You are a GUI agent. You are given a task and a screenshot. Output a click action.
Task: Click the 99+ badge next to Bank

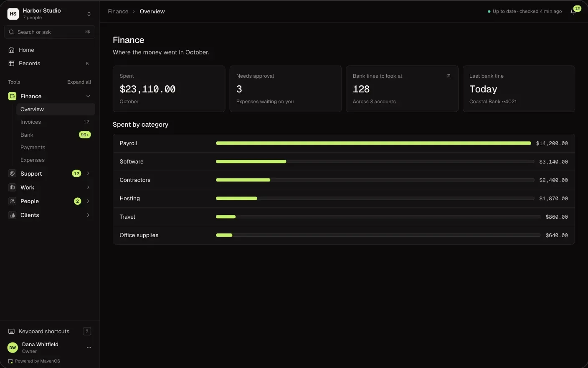pos(85,135)
